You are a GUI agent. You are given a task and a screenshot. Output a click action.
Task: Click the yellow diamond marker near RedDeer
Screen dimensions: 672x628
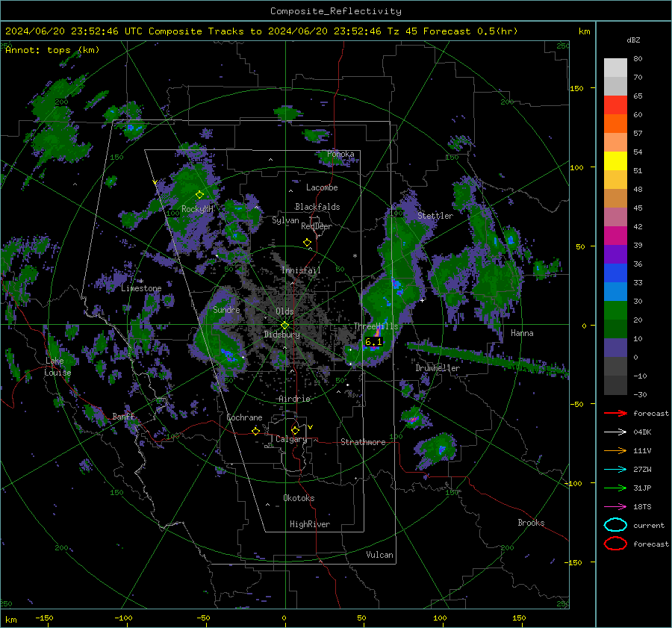point(307,243)
